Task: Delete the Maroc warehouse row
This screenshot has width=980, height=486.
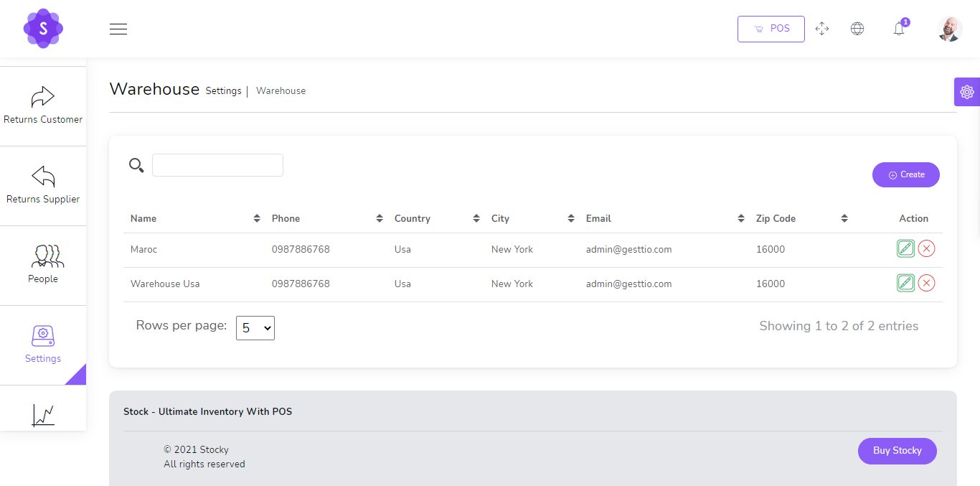Action: coord(926,249)
